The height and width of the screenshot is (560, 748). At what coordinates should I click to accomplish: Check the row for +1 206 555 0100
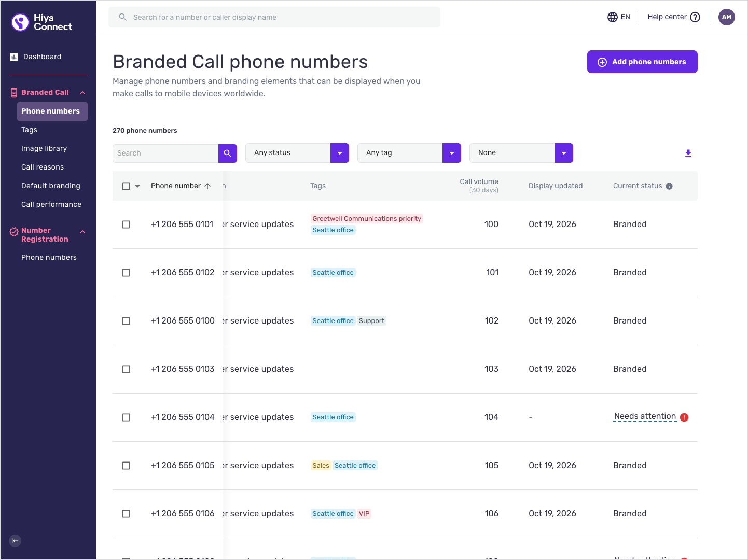(x=126, y=321)
